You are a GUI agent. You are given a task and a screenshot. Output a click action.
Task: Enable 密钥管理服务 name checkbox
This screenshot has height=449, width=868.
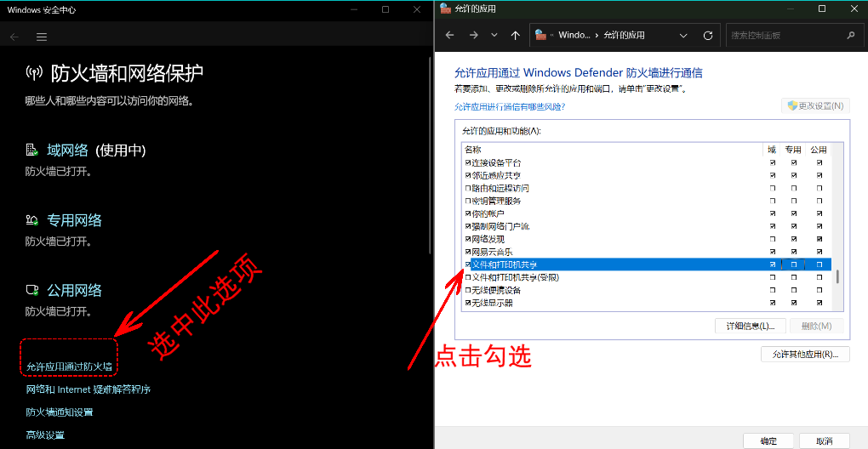pyautogui.click(x=468, y=201)
